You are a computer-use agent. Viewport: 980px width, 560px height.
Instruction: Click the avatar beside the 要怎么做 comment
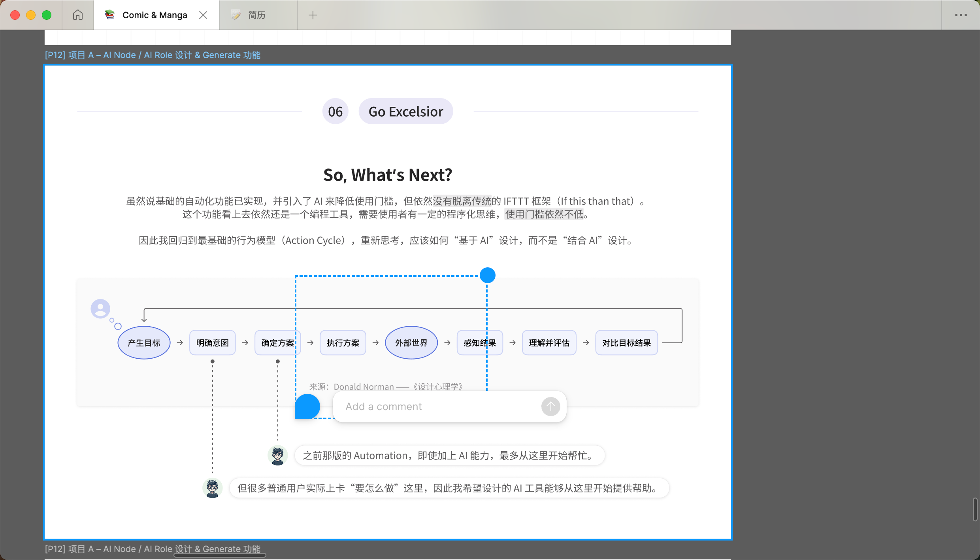click(x=213, y=488)
